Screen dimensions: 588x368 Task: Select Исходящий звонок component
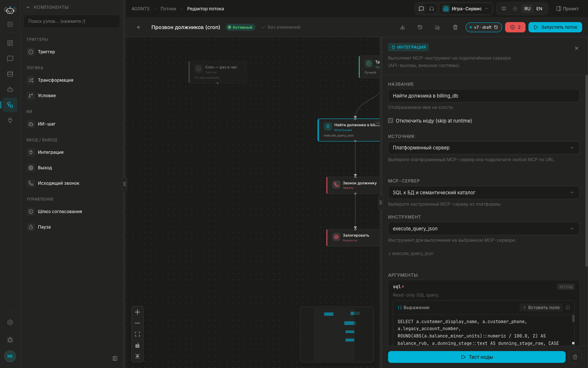(72, 183)
